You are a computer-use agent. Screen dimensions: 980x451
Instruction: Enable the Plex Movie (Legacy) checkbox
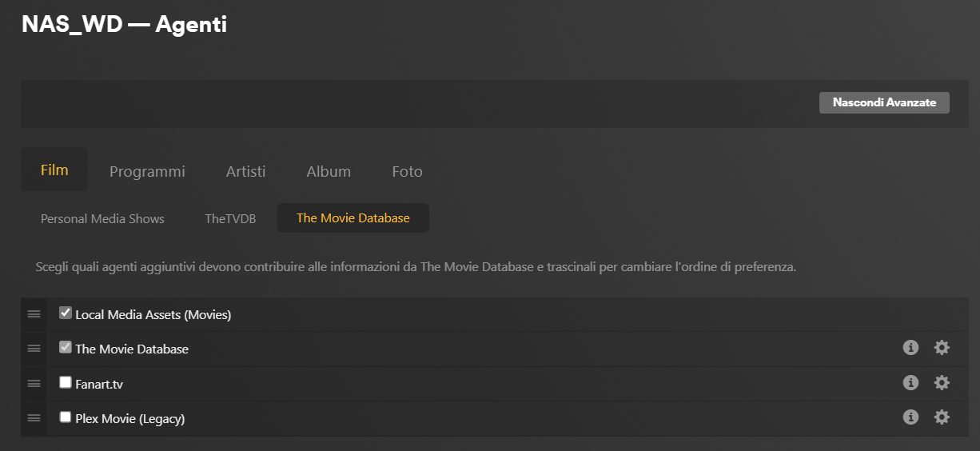click(66, 417)
